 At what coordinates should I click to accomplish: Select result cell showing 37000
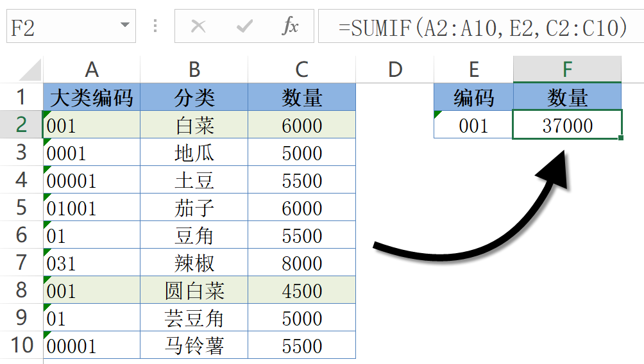567,125
